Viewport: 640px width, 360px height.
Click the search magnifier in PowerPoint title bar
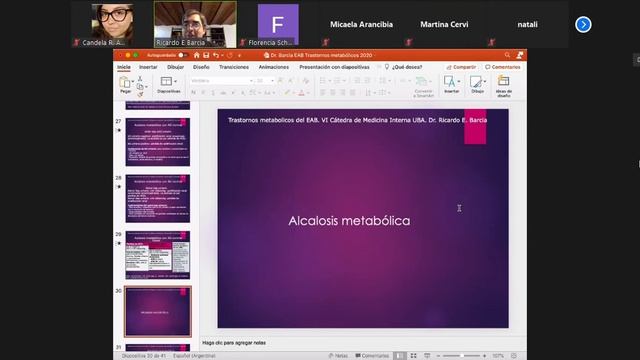[x=507, y=55]
